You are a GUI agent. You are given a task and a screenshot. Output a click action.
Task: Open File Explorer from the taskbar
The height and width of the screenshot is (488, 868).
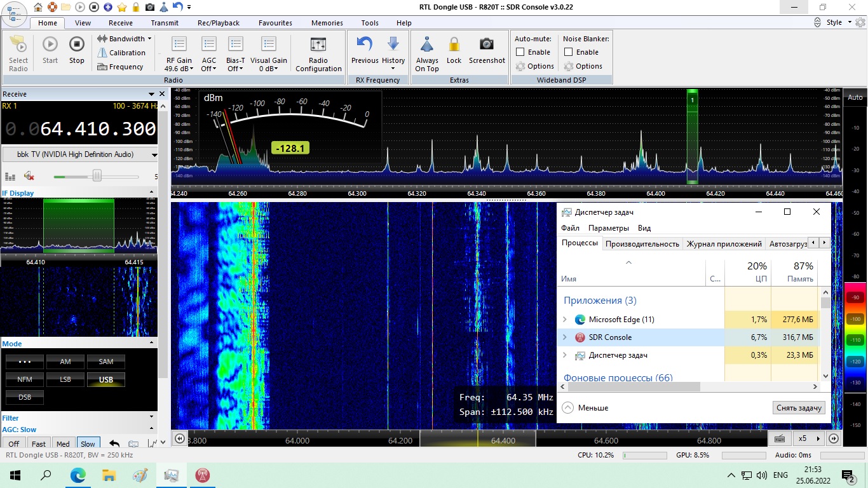(x=109, y=475)
